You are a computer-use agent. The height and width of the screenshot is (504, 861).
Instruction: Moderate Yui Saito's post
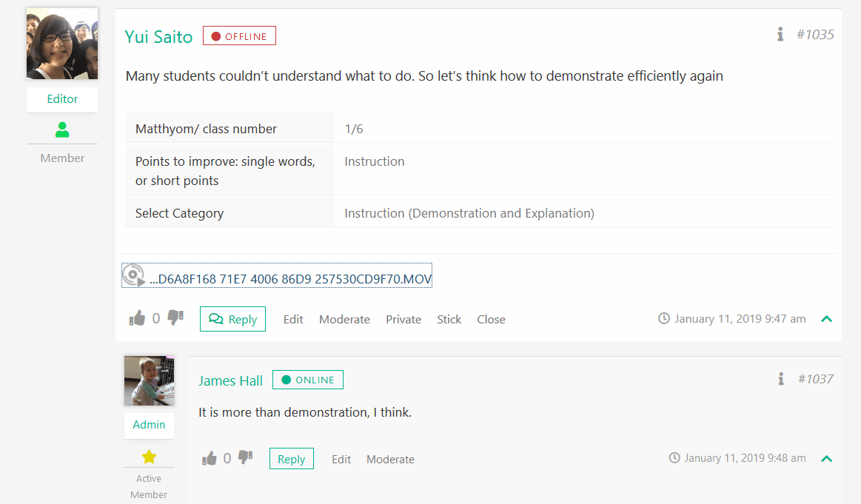[344, 320]
